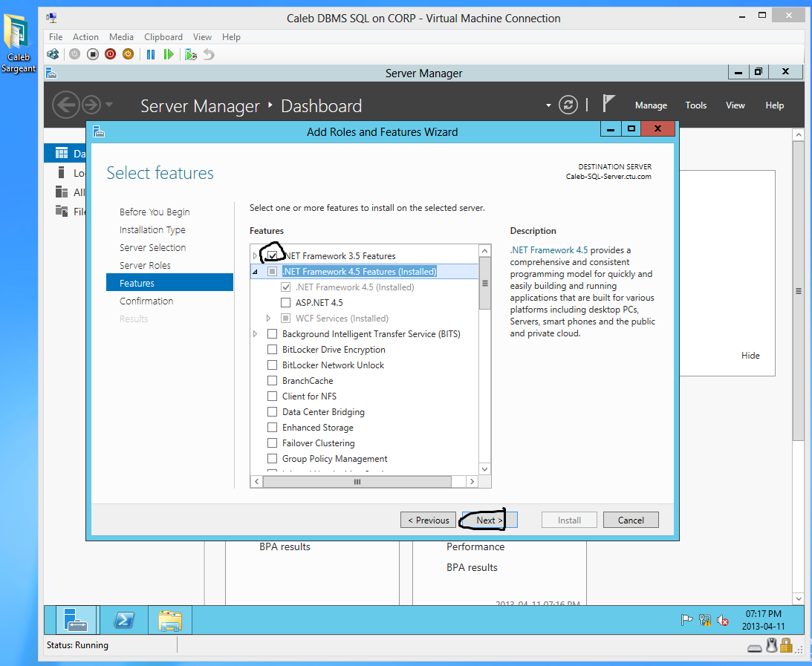Check BitLocker Network Unlock
Screen dimensions: 812x666
point(273,365)
